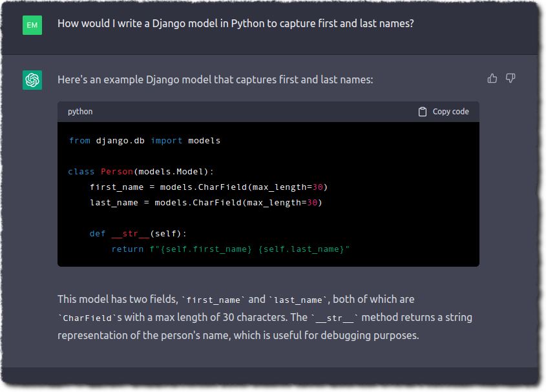This screenshot has width=546, height=392.
Task: Click inline `__str__` code in explanation
Action: 335,318
